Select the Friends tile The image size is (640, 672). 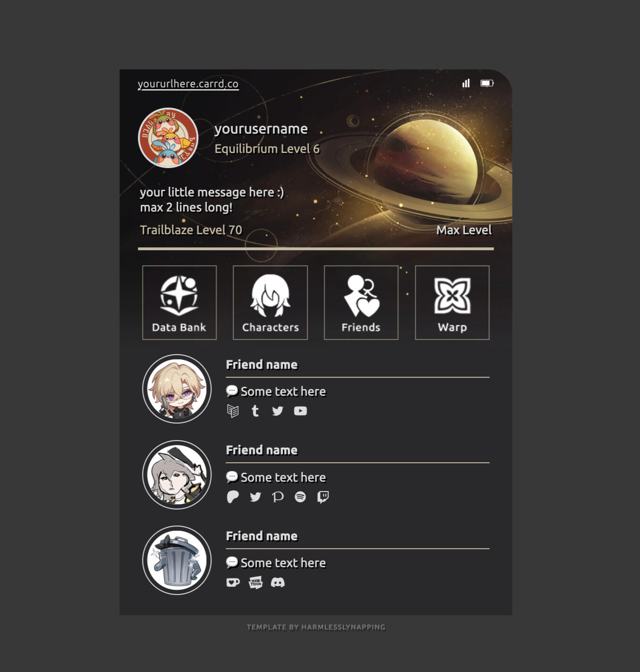click(361, 302)
